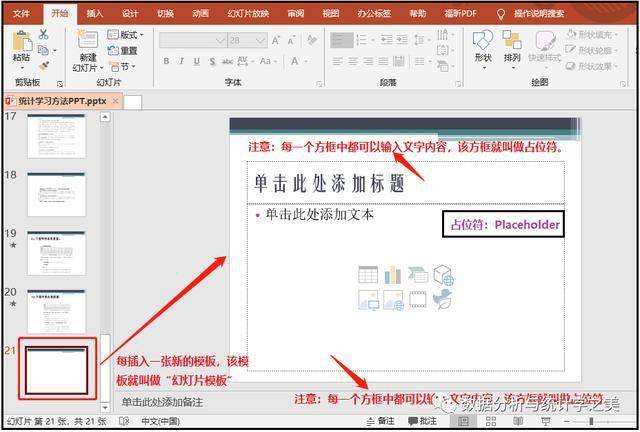Switch to the Review (审阅) tab
Screen dimensions: 640x432
tap(296, 13)
